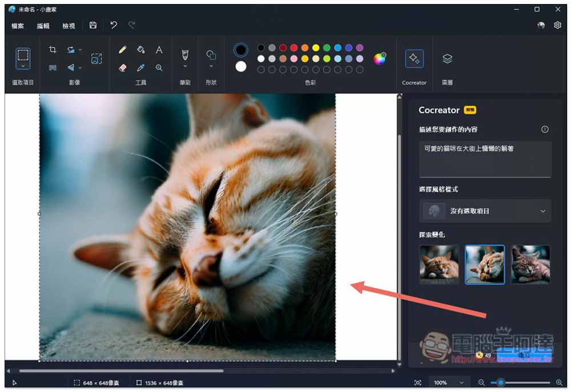Click the fit to window icon
571x392 pixels.
point(418,382)
